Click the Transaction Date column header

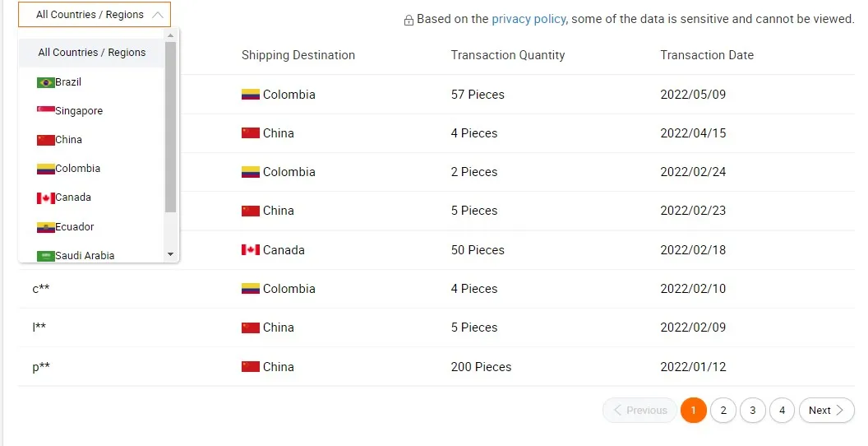707,55
